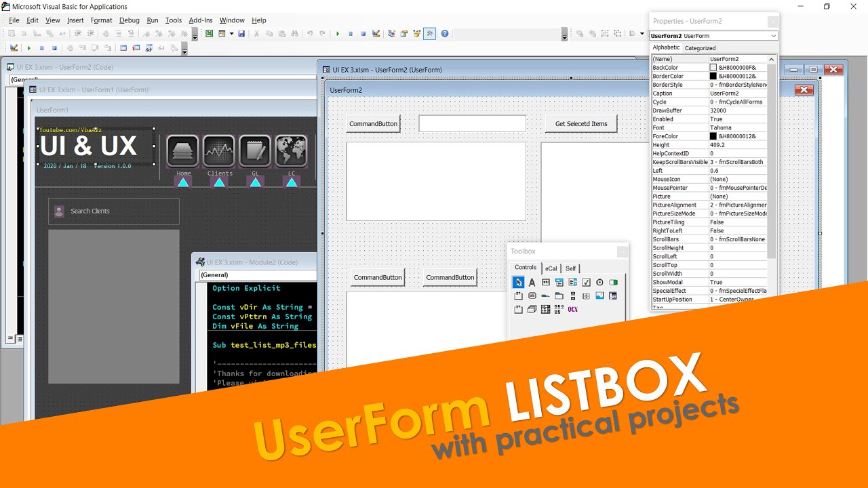Pick the CheckBox control in the Toolbox
Image resolution: width=868 pixels, height=488 pixels.
tap(587, 283)
